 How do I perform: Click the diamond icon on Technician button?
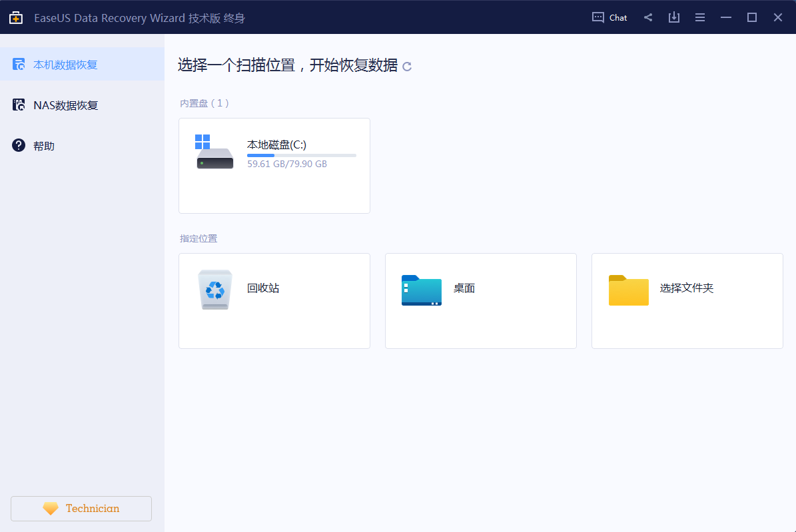click(51, 509)
